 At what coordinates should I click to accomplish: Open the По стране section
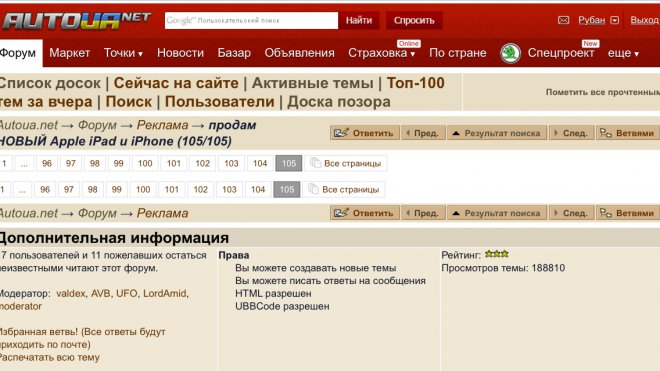pyautogui.click(x=458, y=53)
